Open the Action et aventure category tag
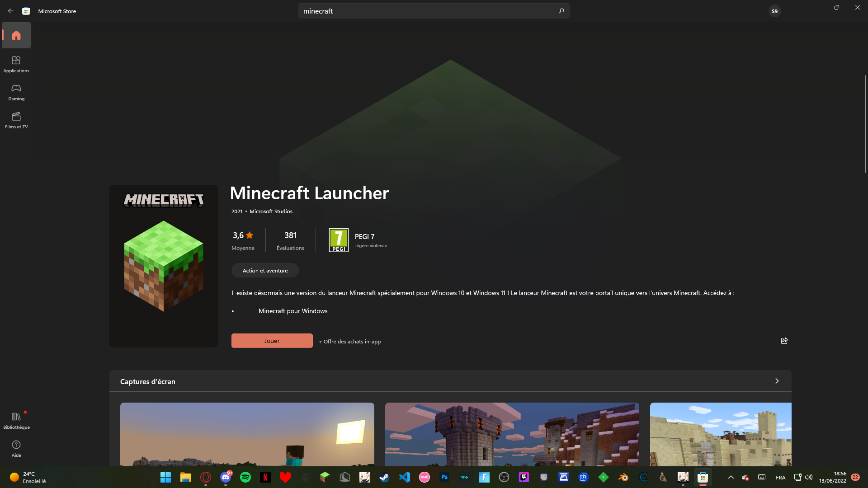The width and height of the screenshot is (868, 488). click(265, 270)
